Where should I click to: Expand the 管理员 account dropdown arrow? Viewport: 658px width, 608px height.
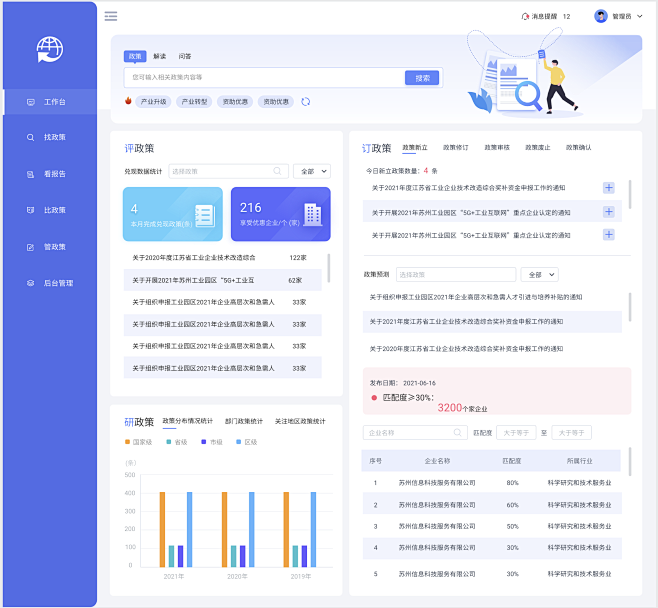point(640,16)
